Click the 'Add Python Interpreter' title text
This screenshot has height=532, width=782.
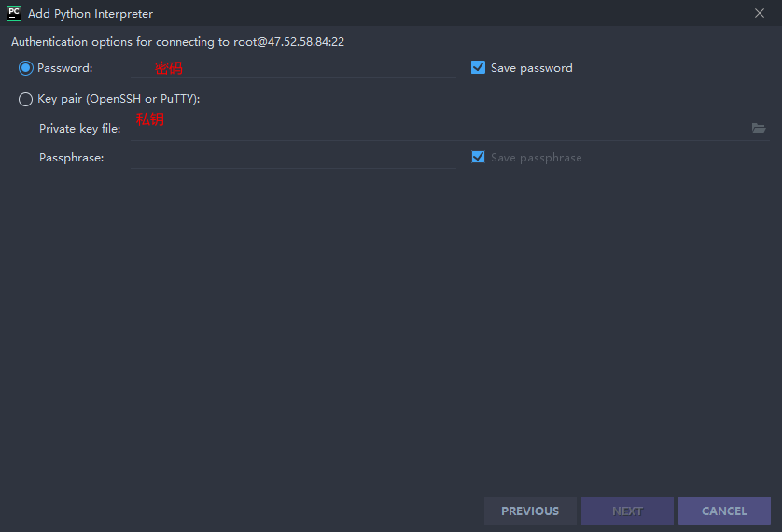coord(91,13)
